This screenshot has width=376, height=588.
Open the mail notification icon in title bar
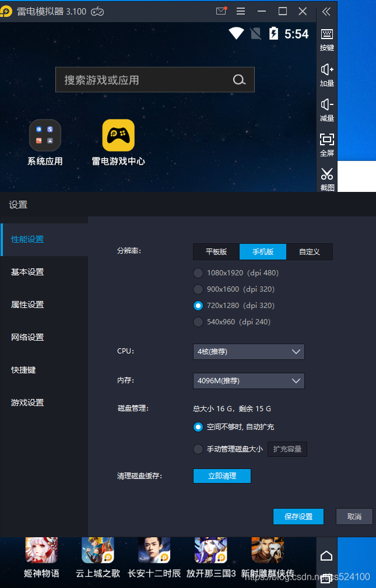(221, 11)
